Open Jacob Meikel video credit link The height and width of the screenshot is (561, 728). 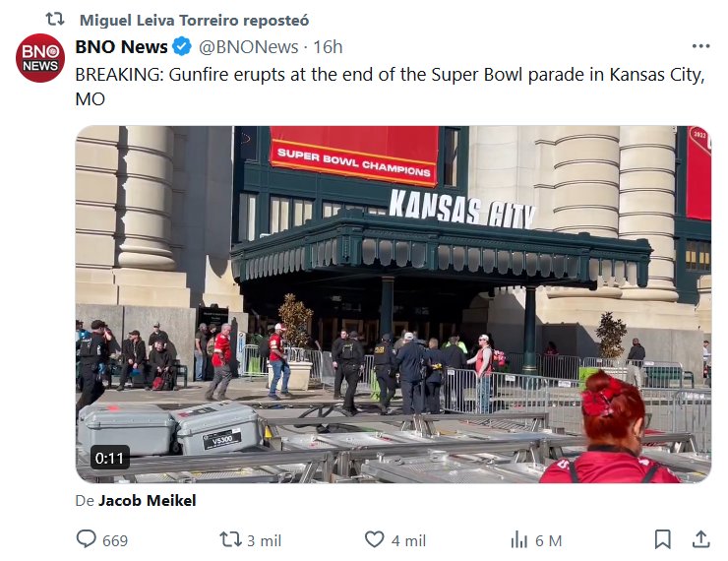coord(148,500)
